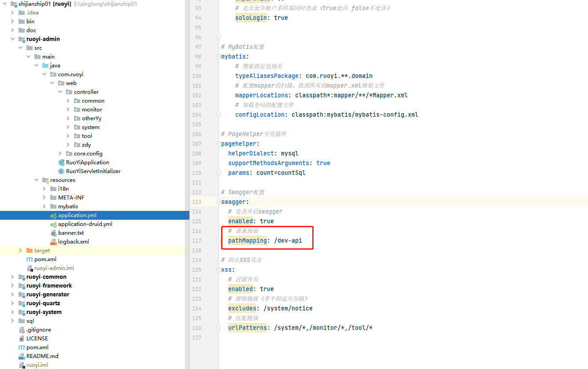Click the orange target folder icon

point(30,251)
